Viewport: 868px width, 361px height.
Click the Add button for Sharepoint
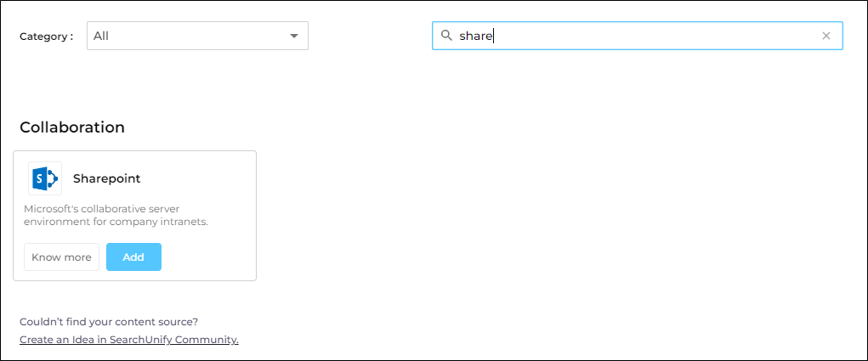coord(133,257)
